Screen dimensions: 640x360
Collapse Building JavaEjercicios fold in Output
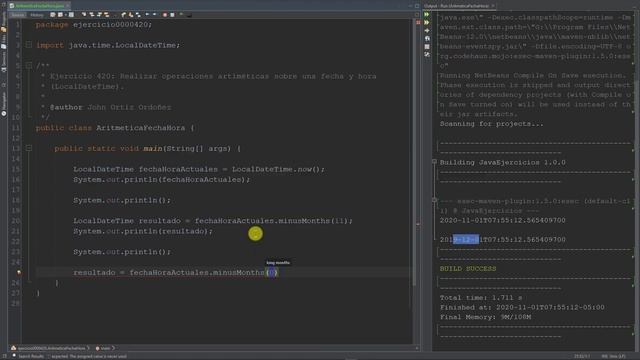click(x=434, y=162)
